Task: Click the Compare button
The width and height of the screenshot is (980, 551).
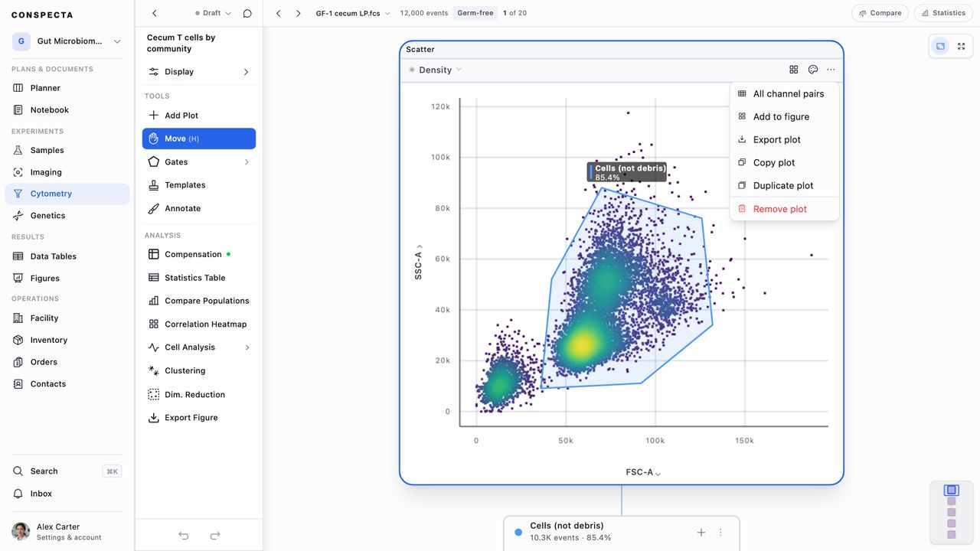Action: pos(880,13)
